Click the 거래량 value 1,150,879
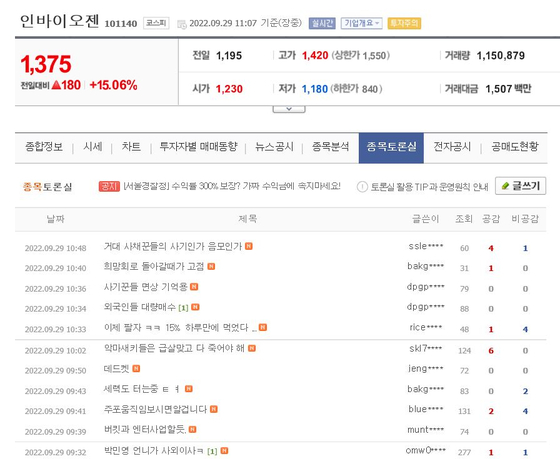This screenshot has width=560, height=459. point(501,56)
